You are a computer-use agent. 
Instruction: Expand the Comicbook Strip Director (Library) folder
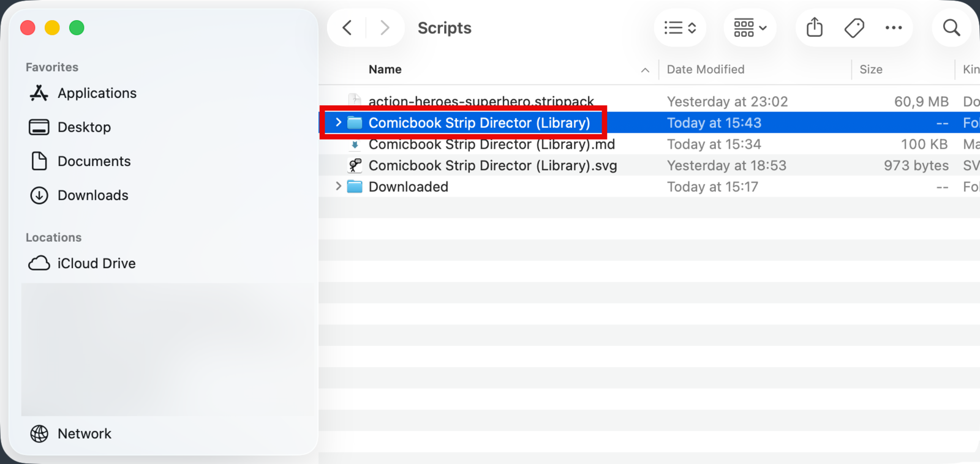click(338, 122)
